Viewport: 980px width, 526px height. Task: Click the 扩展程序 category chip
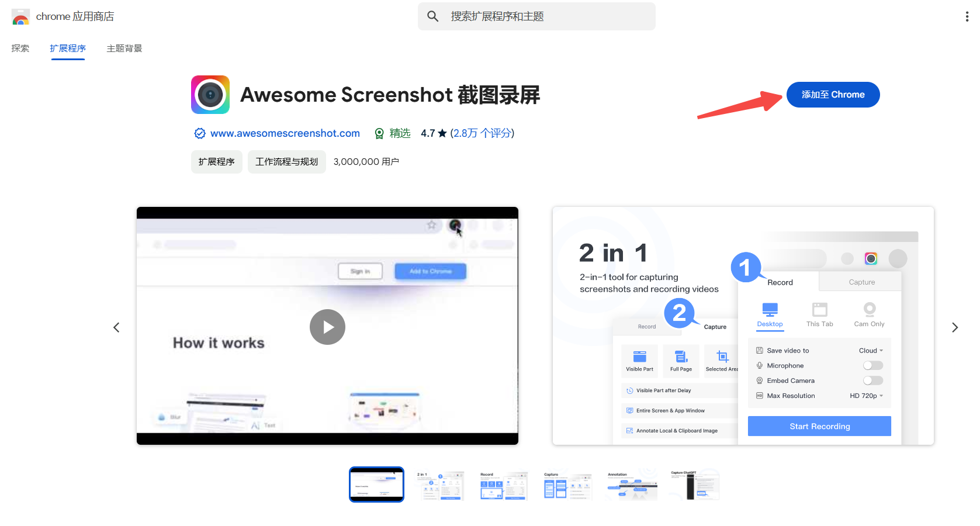217,162
